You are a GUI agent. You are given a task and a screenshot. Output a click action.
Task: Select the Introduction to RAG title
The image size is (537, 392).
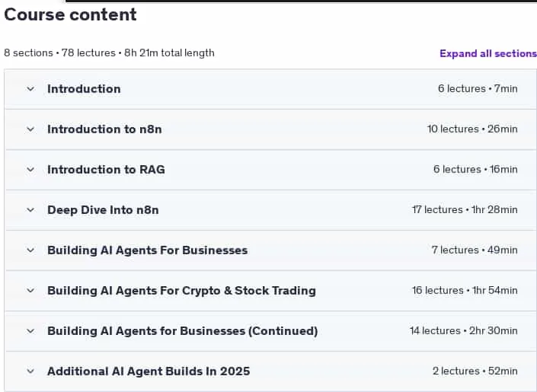[106, 170]
